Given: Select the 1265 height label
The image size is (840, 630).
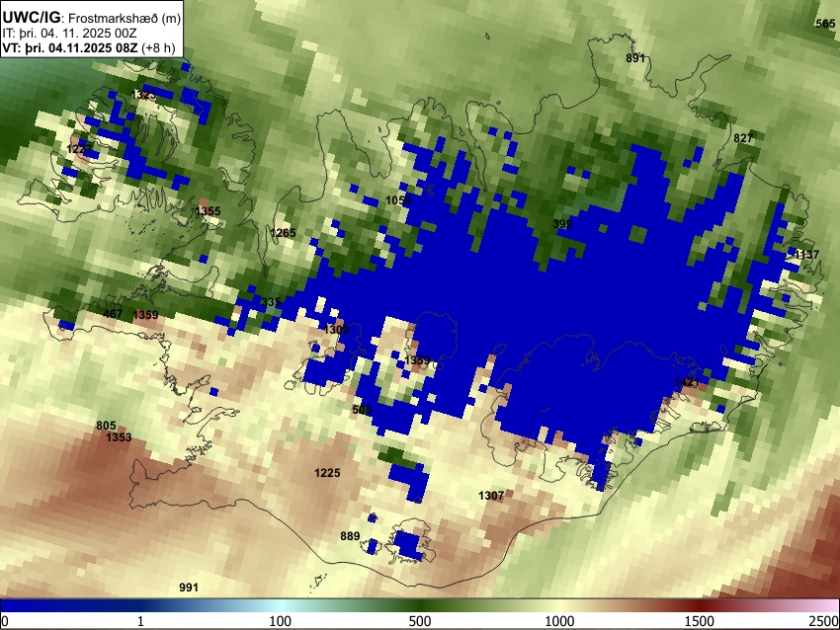Looking at the screenshot, I should click(283, 233).
